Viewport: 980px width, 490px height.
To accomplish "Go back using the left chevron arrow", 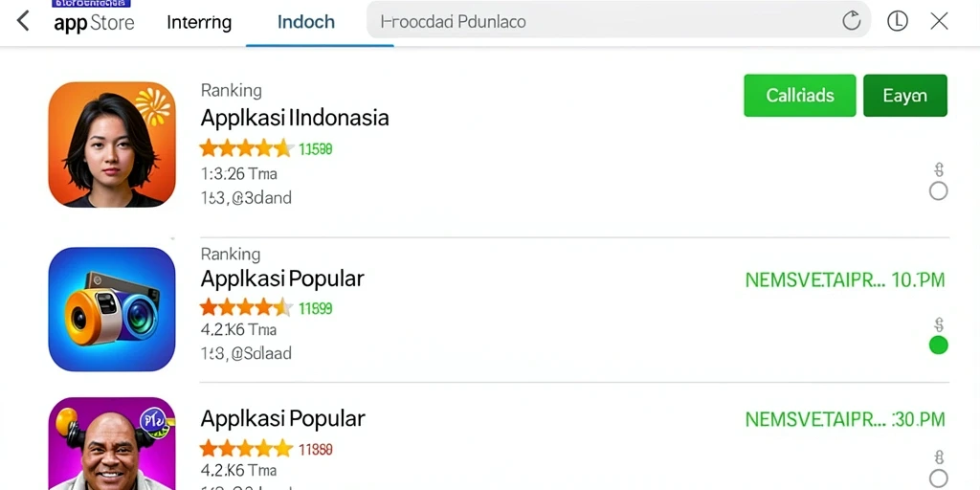I will [23, 21].
